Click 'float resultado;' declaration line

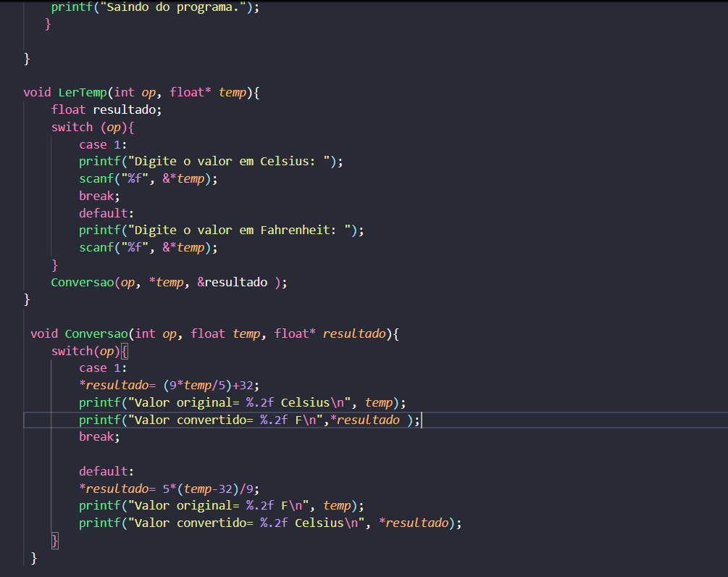pyautogui.click(x=106, y=109)
